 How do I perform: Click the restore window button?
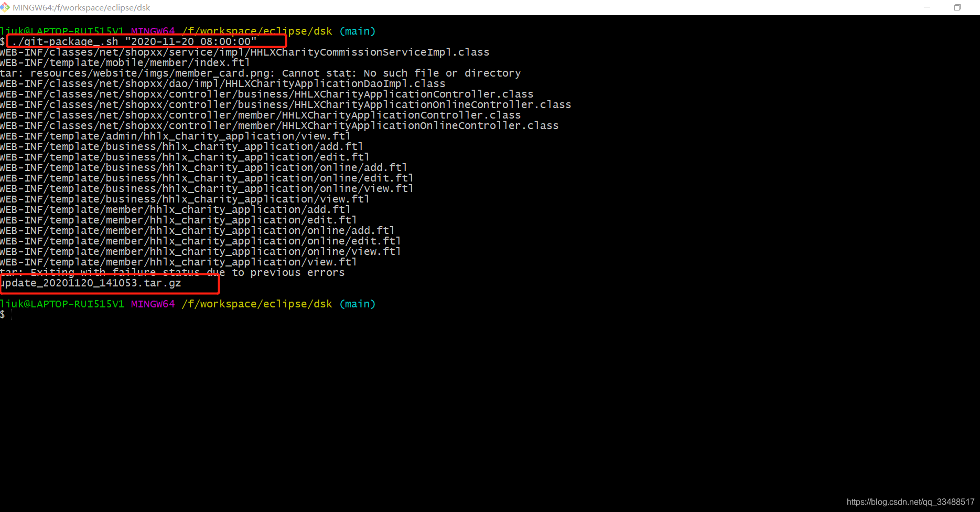pos(957,7)
